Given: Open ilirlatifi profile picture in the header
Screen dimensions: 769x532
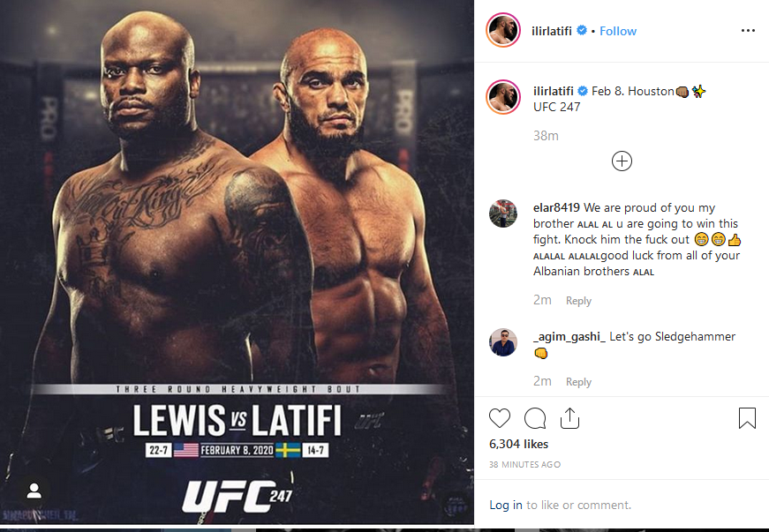Looking at the screenshot, I should coord(503,30).
